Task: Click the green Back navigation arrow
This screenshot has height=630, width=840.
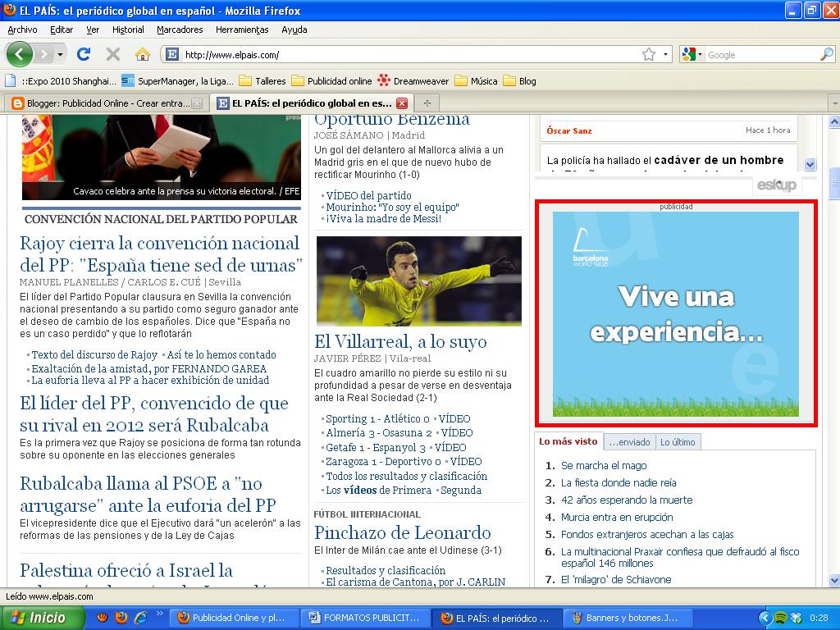Action: pyautogui.click(x=20, y=54)
